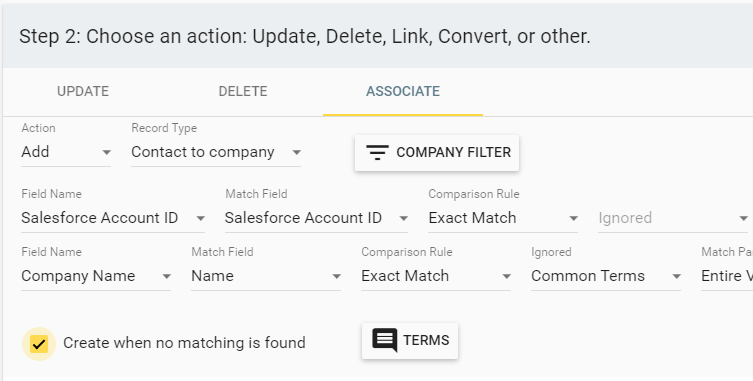Open Ignored dropdown showing Common Terms
The width and height of the screenshot is (753, 381).
(x=606, y=276)
